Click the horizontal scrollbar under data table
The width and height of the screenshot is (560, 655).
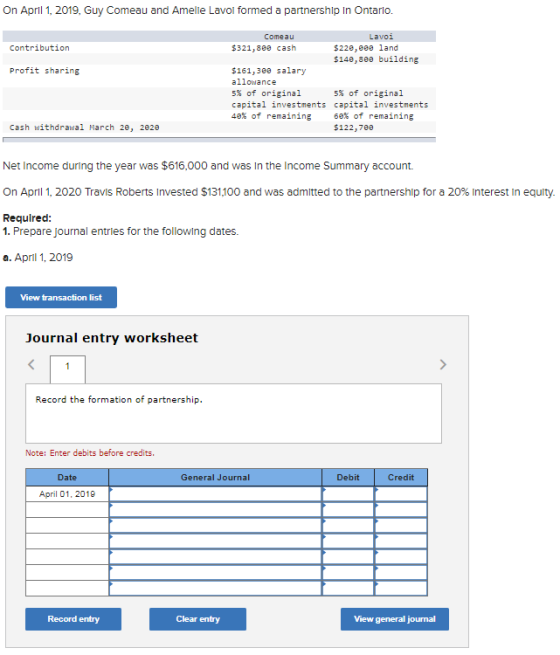[x=219, y=140]
